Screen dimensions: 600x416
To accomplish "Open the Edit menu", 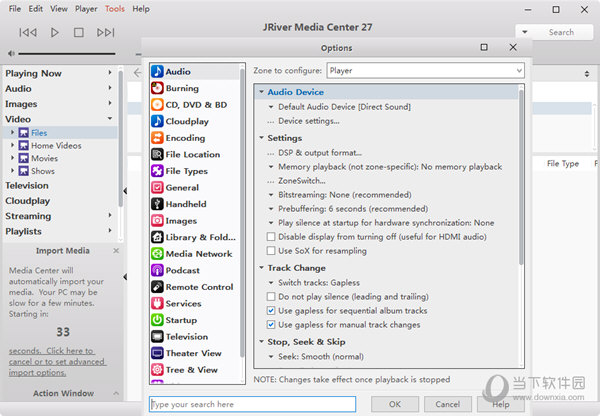I will click(36, 8).
